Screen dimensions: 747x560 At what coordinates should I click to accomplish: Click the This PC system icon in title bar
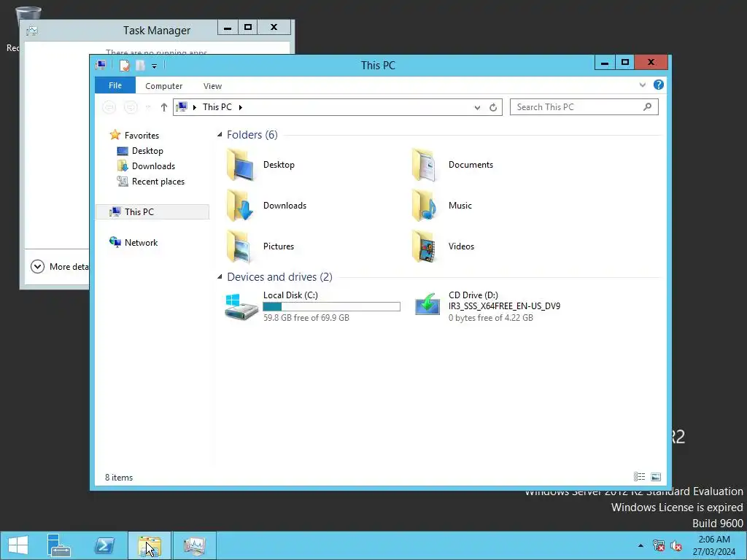(101, 65)
